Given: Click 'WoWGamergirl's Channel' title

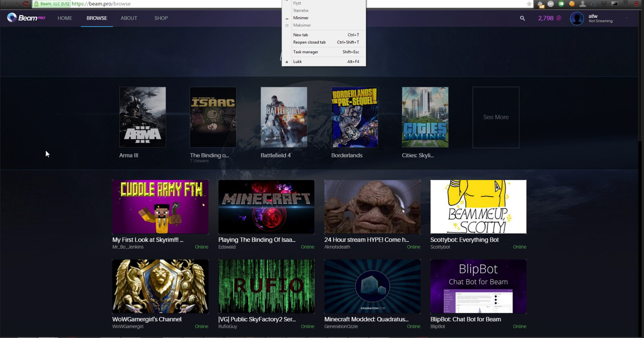Looking at the screenshot, I should (147, 319).
